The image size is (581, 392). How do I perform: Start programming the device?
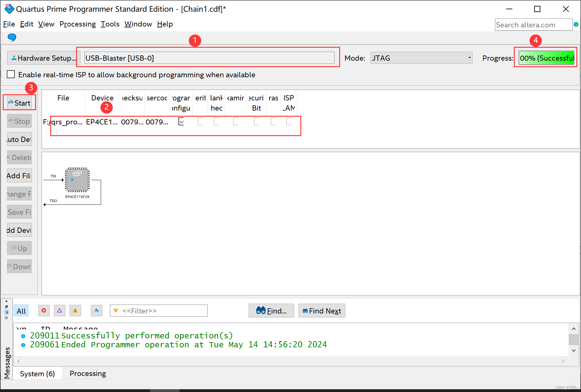pos(19,103)
